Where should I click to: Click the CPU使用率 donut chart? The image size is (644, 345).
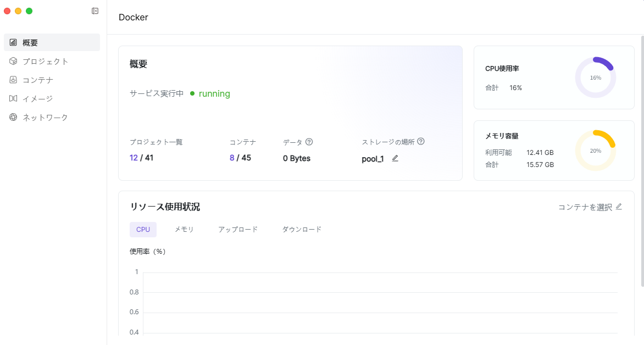pos(596,77)
